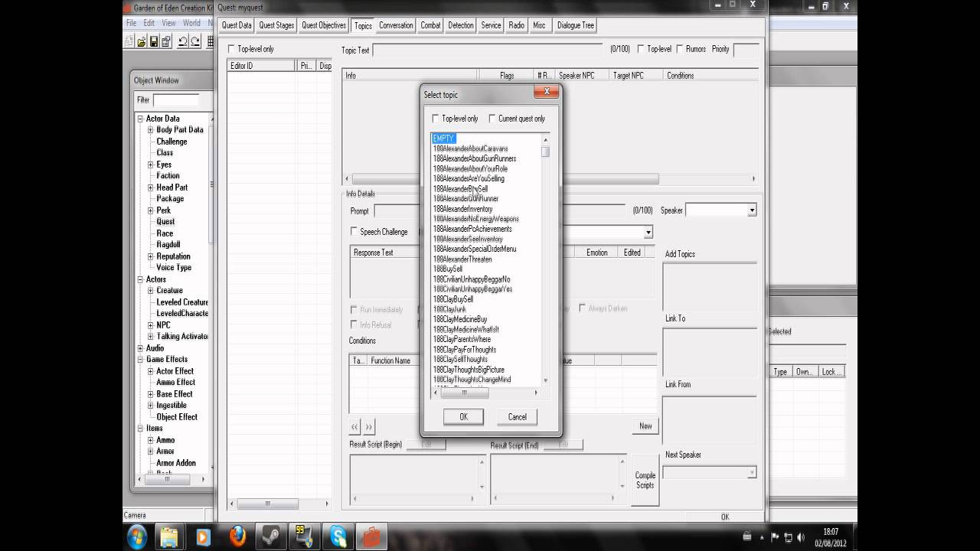Toggle the Always Darken checkbox
980x551 pixels.
[x=583, y=308]
